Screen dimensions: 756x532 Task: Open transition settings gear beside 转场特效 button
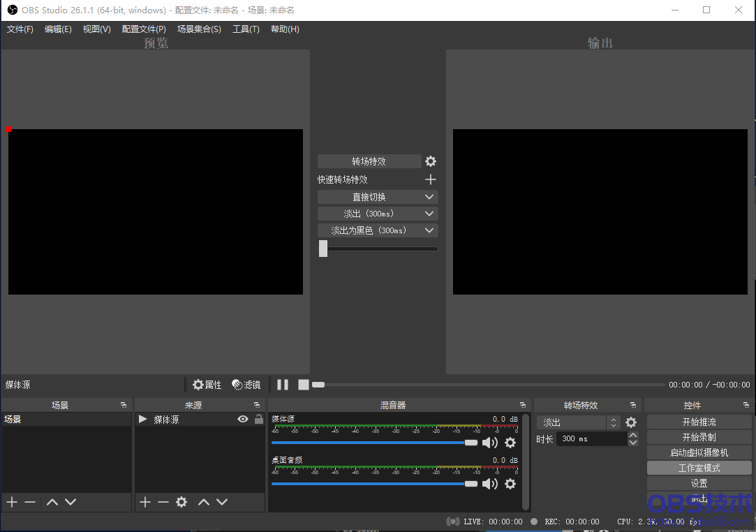pos(431,161)
